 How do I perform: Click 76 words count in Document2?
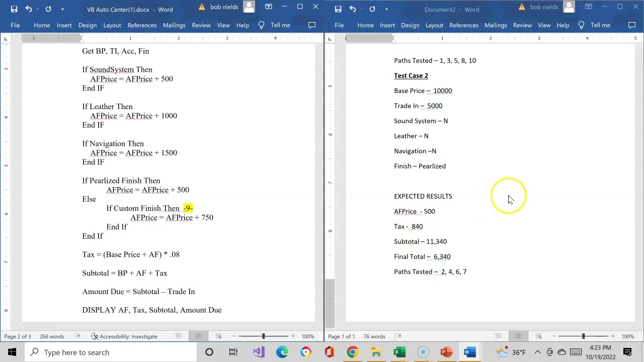pyautogui.click(x=374, y=336)
